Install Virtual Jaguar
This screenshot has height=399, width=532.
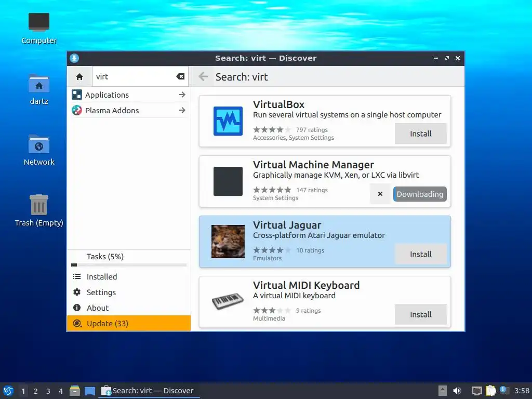tap(421, 254)
